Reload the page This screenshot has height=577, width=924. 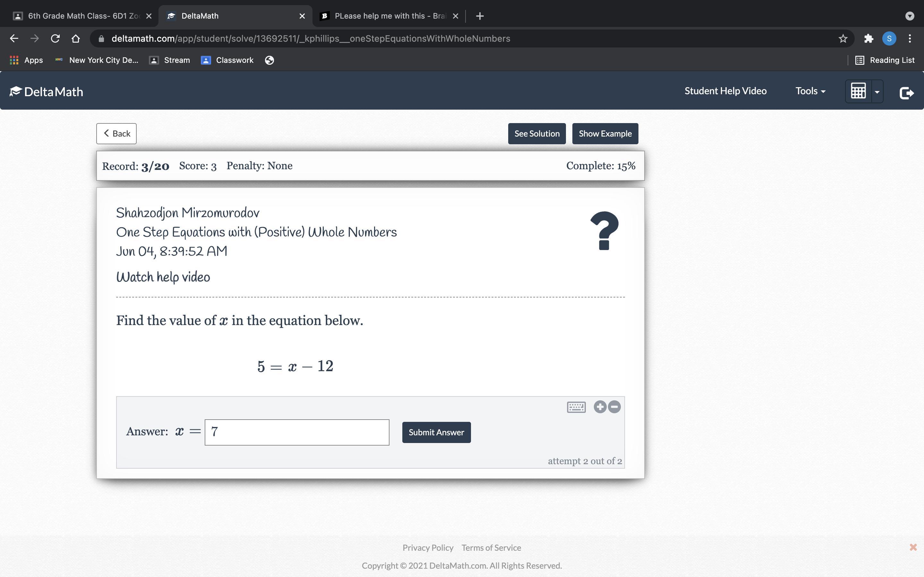(56, 38)
